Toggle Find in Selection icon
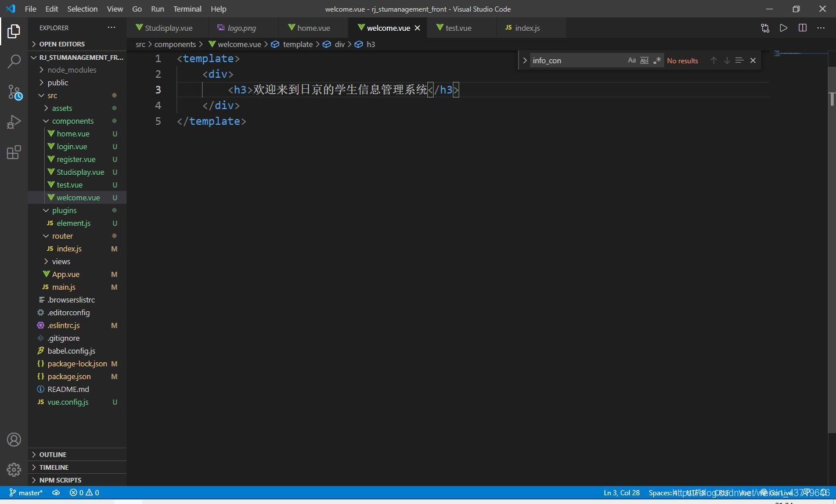 [739, 60]
